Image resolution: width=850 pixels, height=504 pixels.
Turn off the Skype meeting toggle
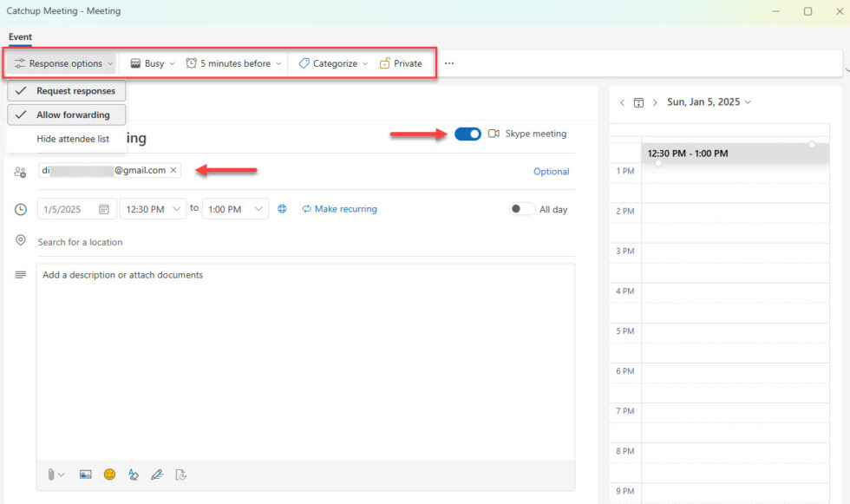point(467,134)
